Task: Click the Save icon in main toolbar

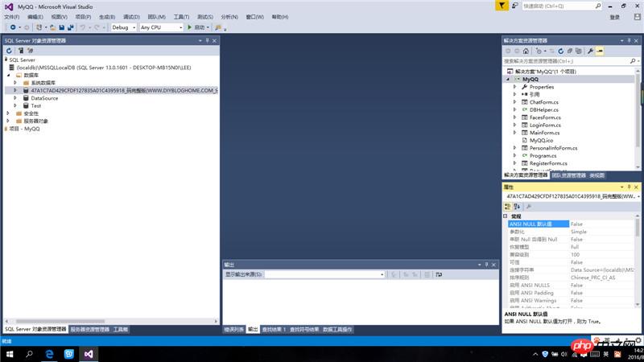Action: coord(62,27)
